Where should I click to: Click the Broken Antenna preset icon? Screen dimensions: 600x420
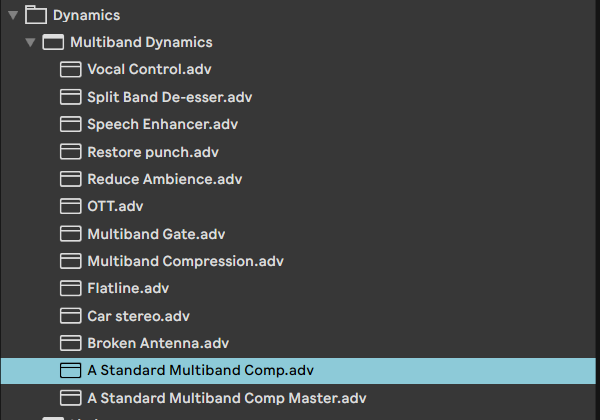pyautogui.click(x=70, y=343)
